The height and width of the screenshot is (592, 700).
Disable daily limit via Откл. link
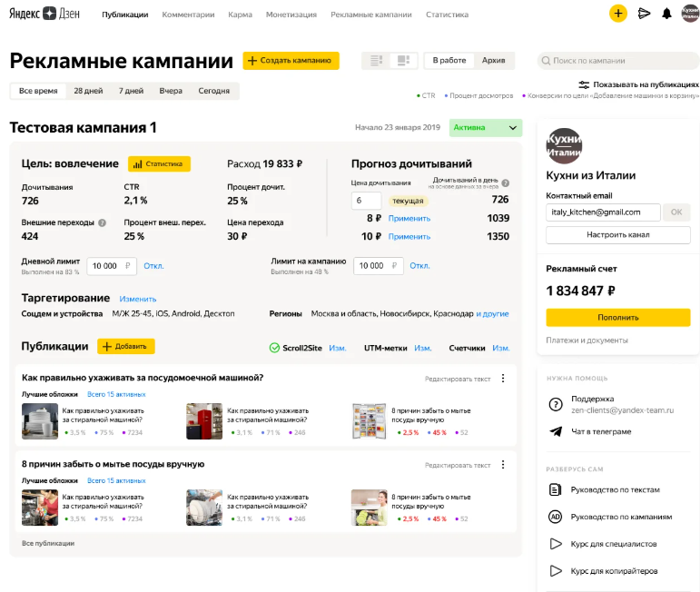pos(153,266)
